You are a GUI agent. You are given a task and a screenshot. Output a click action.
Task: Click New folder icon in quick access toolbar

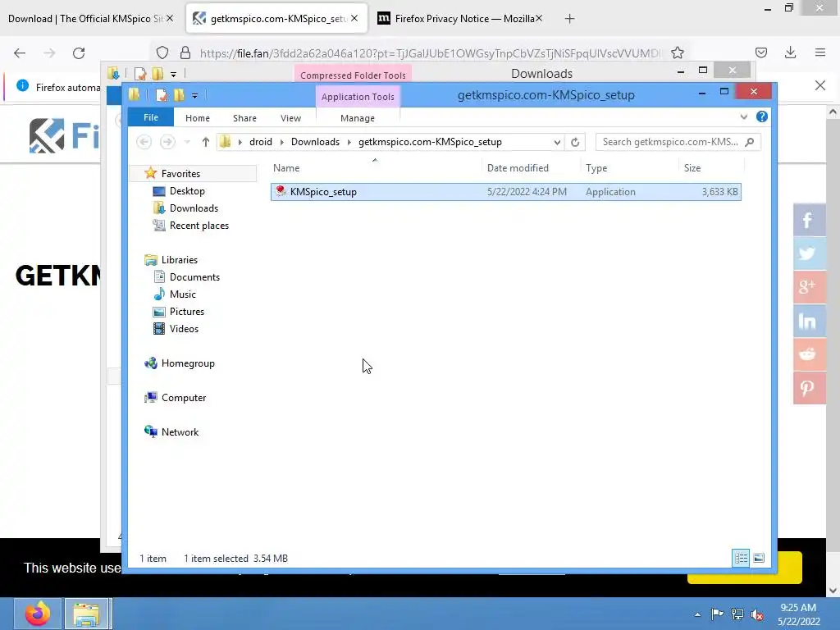click(179, 95)
